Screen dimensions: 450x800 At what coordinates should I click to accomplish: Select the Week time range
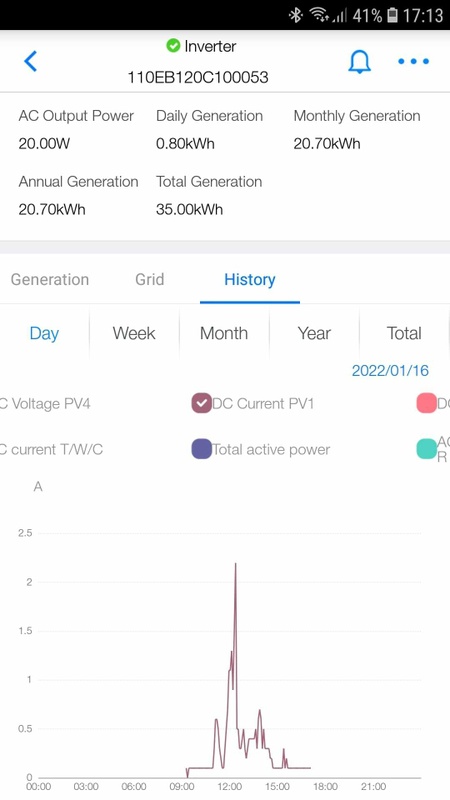pos(134,333)
